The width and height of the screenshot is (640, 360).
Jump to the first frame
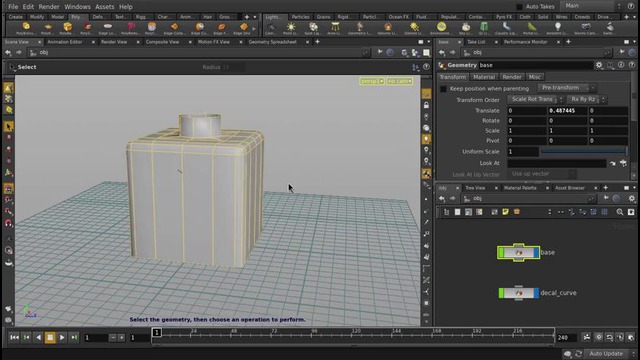14,338
